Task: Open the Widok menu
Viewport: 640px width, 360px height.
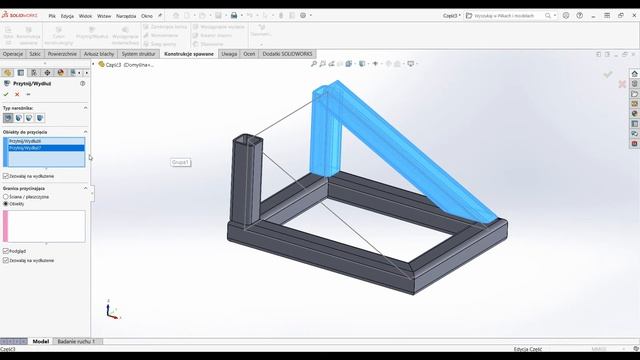Action: click(x=85, y=16)
